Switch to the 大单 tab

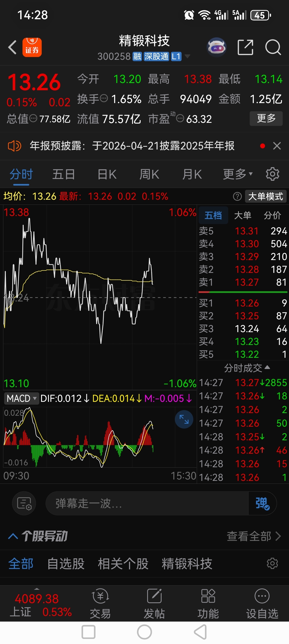tap(243, 215)
